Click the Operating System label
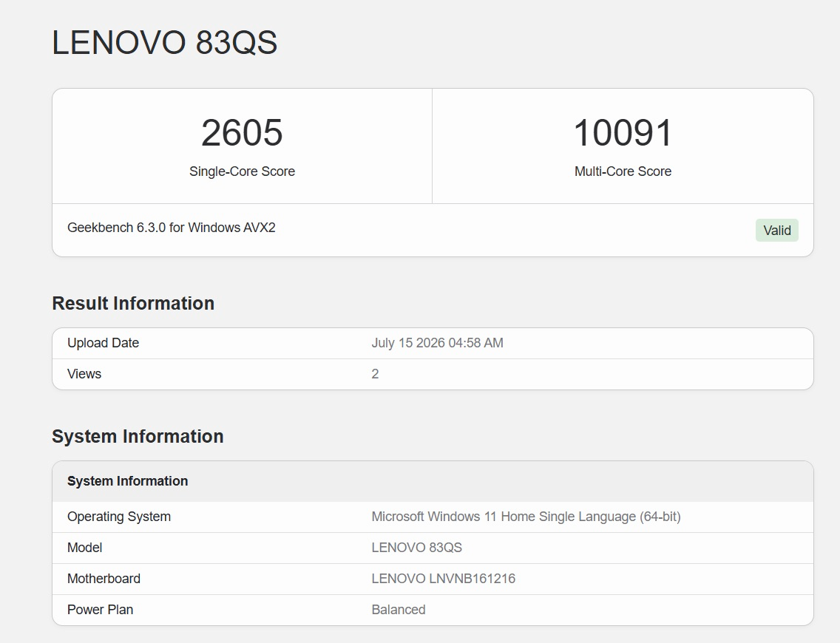840x643 pixels. click(x=119, y=517)
